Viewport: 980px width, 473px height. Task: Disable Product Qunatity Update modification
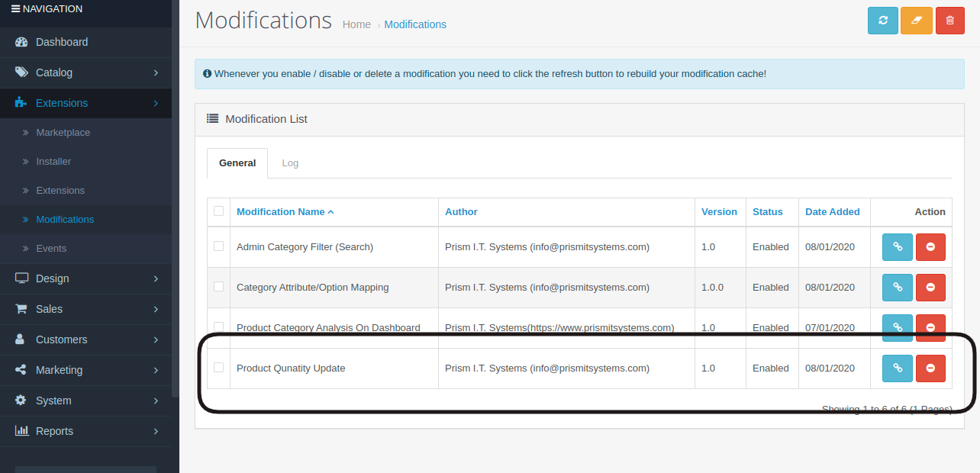pyautogui.click(x=930, y=368)
